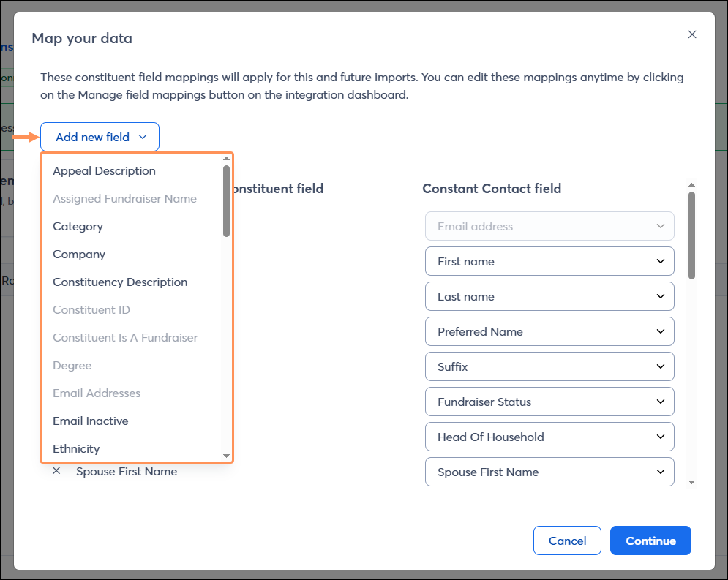The image size is (728, 580).
Task: Open the Add new field dropdown
Action: pos(100,137)
